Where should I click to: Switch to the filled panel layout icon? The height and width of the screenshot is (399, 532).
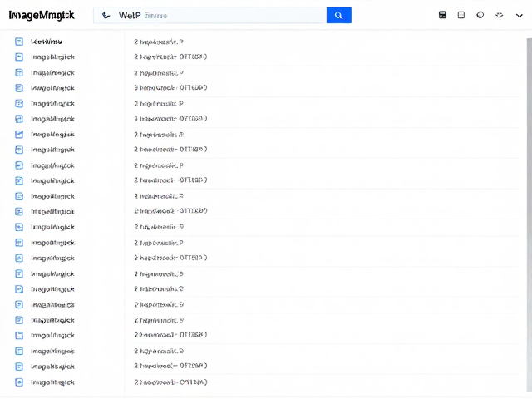point(442,15)
